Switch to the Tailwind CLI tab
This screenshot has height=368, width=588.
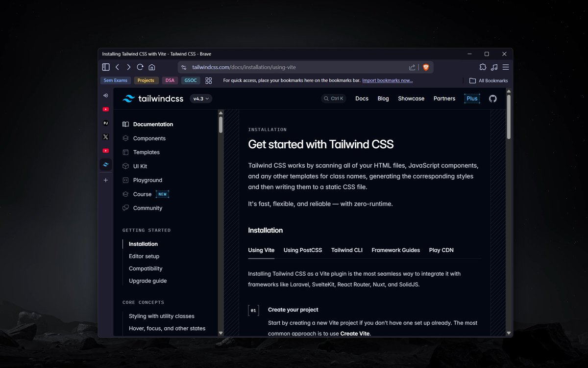tap(347, 250)
